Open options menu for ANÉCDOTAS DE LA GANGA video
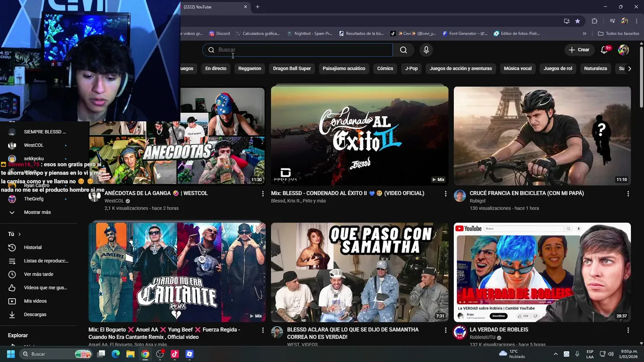This screenshot has width=644, height=362. pos(263,194)
